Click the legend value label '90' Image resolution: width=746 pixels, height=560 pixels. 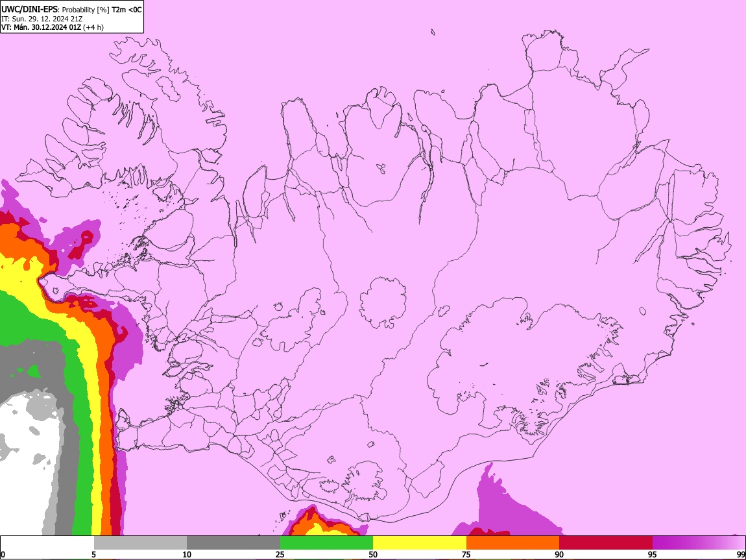pyautogui.click(x=559, y=555)
